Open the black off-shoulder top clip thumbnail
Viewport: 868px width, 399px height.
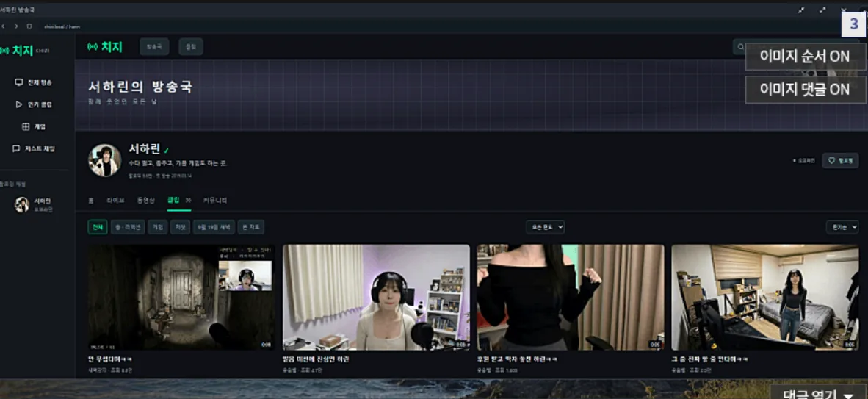571,297
